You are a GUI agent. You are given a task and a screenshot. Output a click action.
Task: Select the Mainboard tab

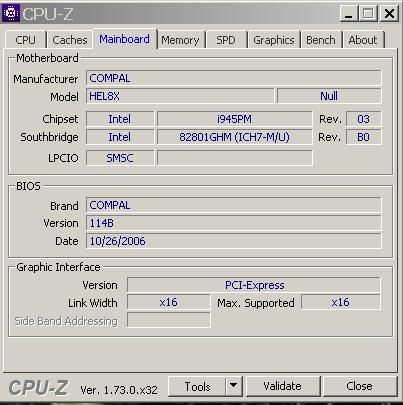tap(124, 39)
